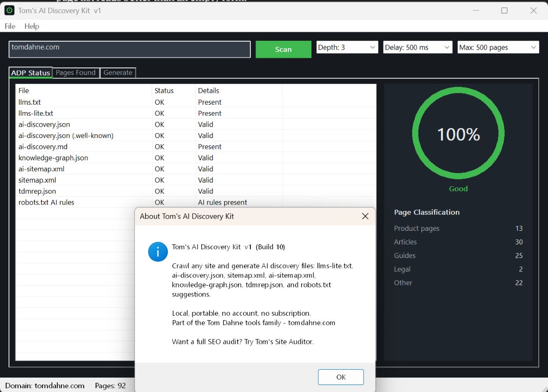Viewport: 548px width, 392px height.
Task: Select the llms-lite.txt row
Action: coord(196,113)
